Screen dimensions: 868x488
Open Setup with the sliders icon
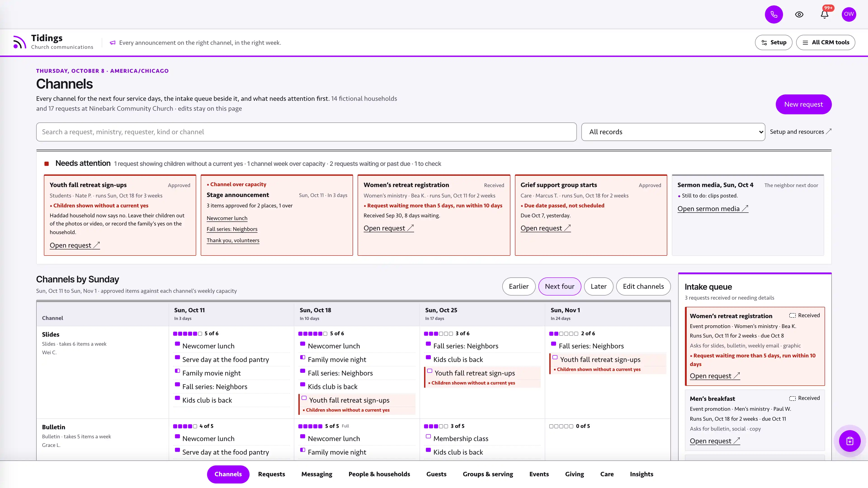point(774,42)
